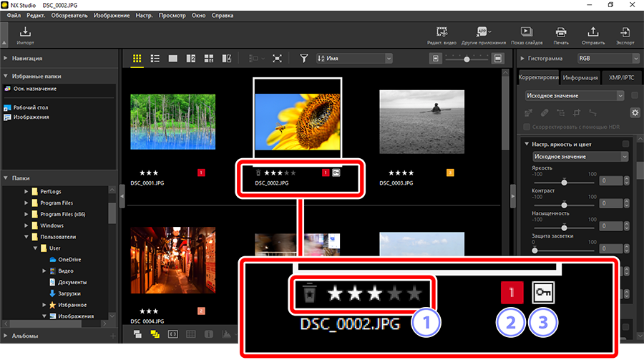Screen dimensions: 644x360
Task: Expand the Навигация panel
Action: (x=7, y=58)
